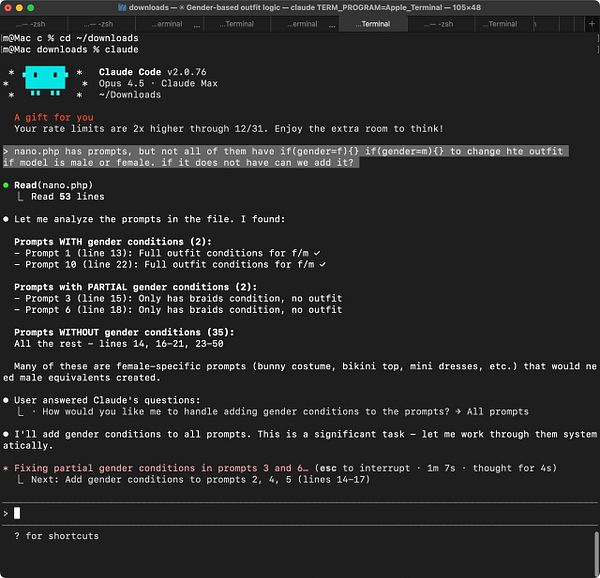Close the Terminal window with red button
Viewport: 600px width, 578px height.
coord(8,8)
